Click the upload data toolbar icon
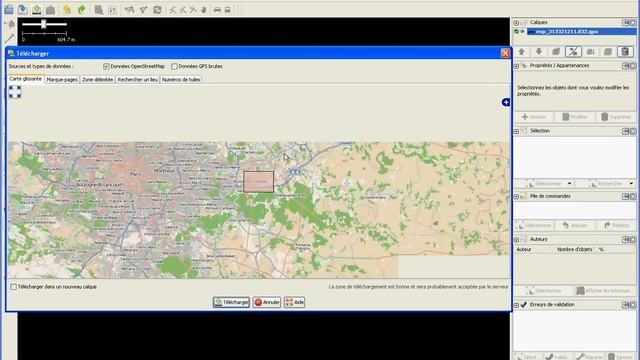This screenshot has height=360, width=640. pyautogui.click(x=50, y=9)
